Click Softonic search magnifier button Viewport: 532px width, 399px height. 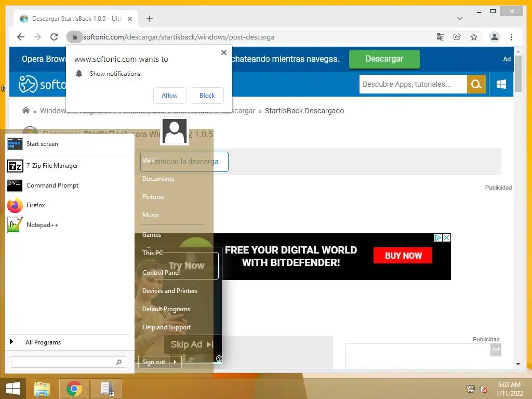coord(476,84)
